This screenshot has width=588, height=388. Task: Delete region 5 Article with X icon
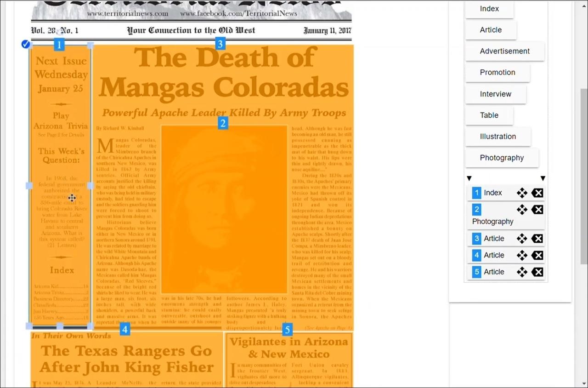pos(537,272)
